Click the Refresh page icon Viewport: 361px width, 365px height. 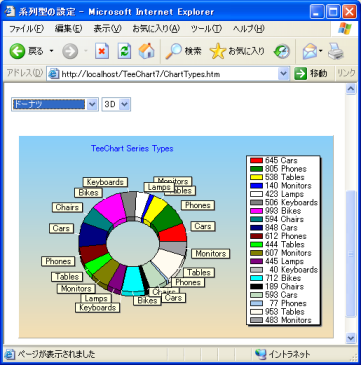coord(124,52)
